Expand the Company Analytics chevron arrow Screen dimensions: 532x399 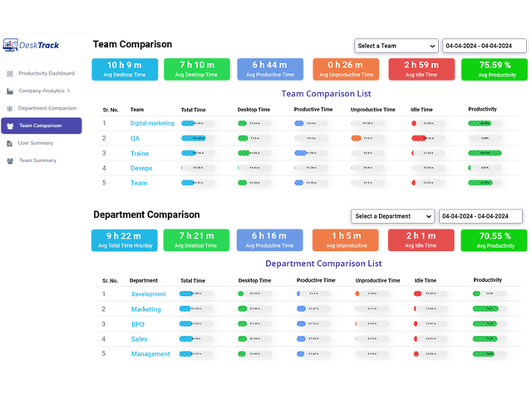pyautogui.click(x=69, y=91)
